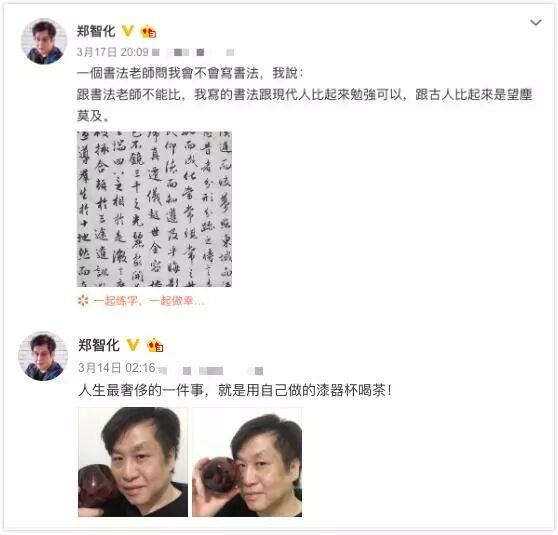The height and width of the screenshot is (535, 558).
Task: Click the gold V verified badge in the first post
Action: point(127,31)
